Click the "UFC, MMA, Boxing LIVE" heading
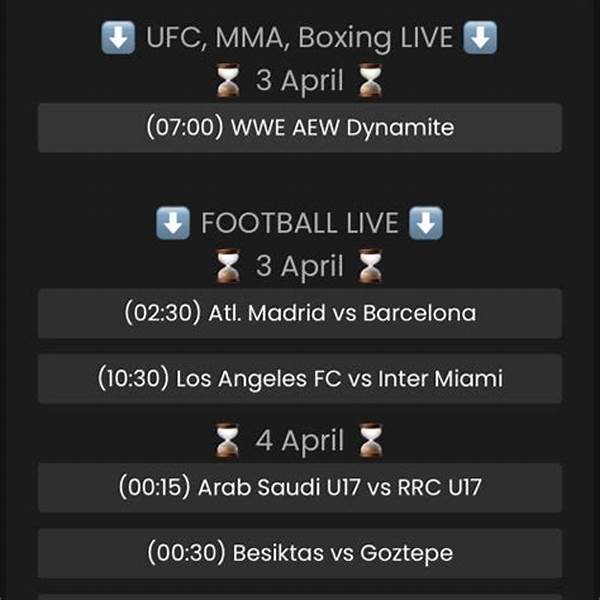 [x=299, y=39]
